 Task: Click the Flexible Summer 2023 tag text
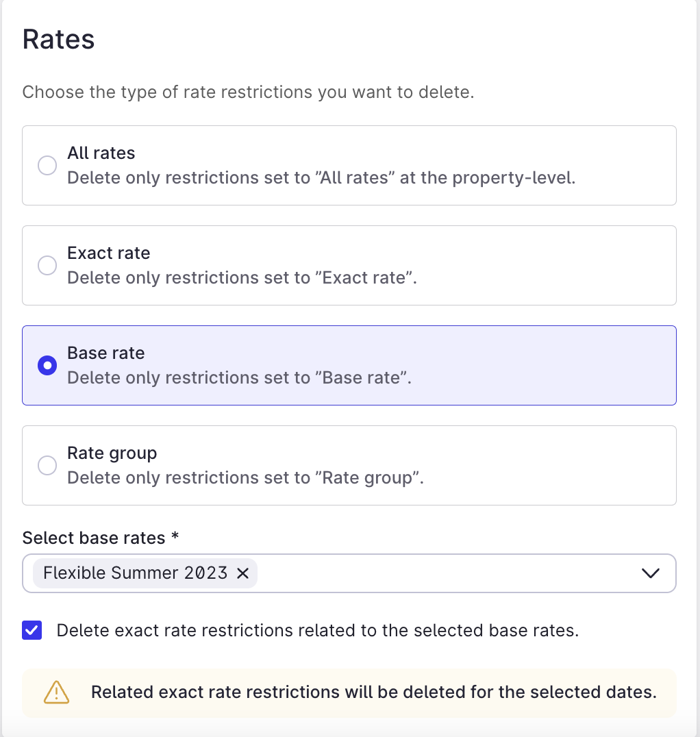(x=136, y=573)
